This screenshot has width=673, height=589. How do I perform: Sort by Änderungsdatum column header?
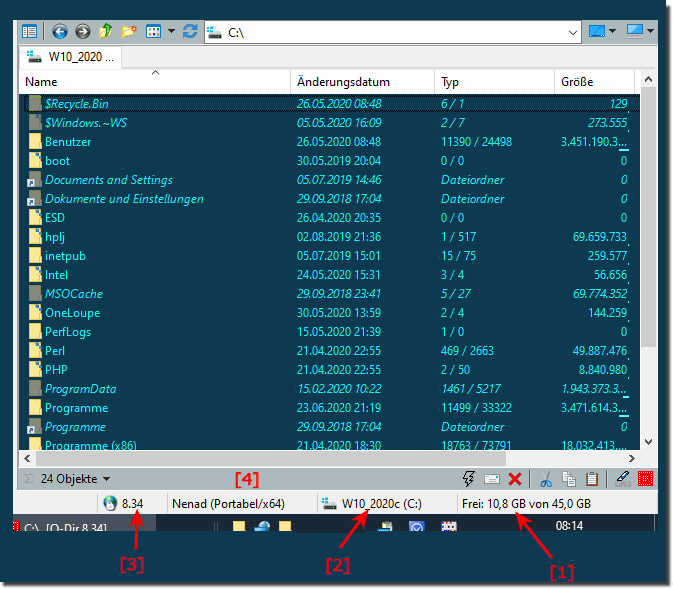(363, 82)
